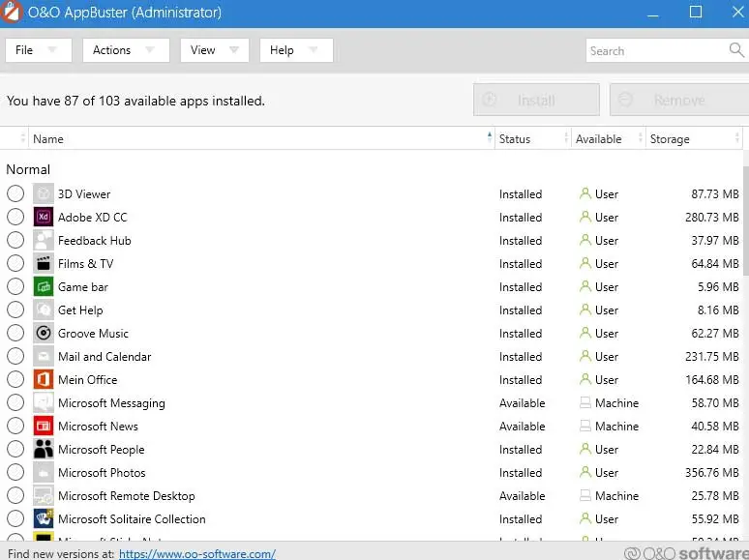Click the Microsoft Solitaire Collection icon
The height and width of the screenshot is (560, 749).
(43, 519)
